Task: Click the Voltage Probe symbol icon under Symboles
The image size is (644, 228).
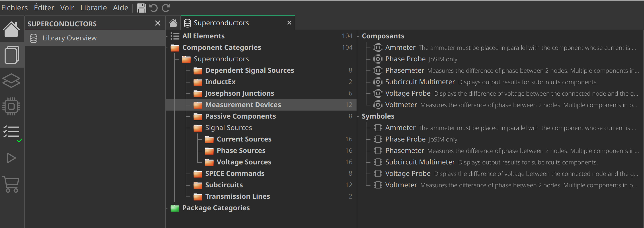Action: pos(378,174)
